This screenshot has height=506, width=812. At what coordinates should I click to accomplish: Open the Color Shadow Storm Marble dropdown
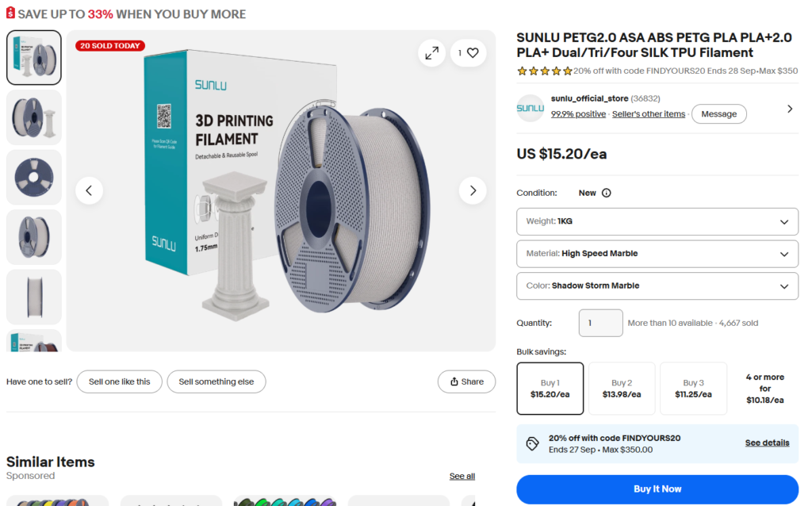pos(657,286)
